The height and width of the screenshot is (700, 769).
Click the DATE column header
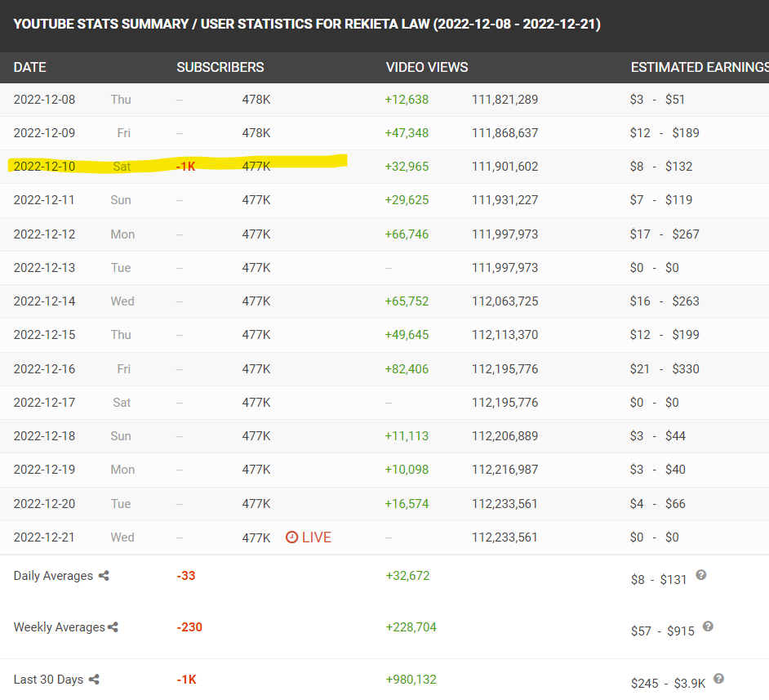tap(30, 67)
